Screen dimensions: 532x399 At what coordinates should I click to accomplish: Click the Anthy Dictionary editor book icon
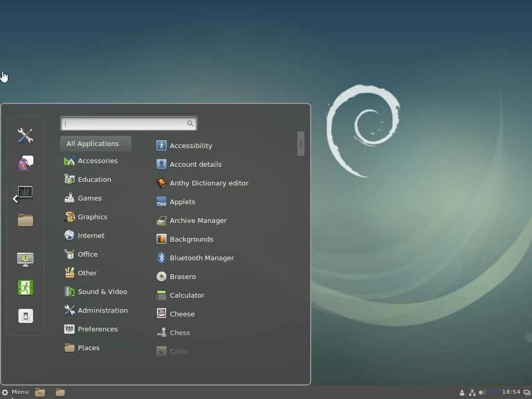(162, 183)
